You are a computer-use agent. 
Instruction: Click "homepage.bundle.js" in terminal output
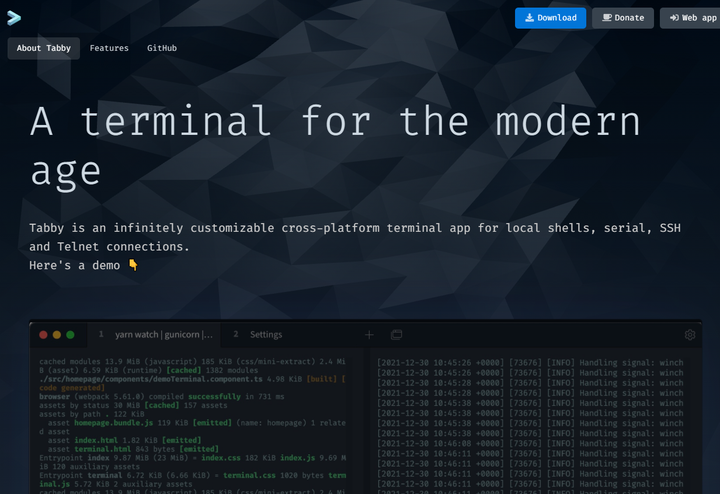(x=113, y=423)
